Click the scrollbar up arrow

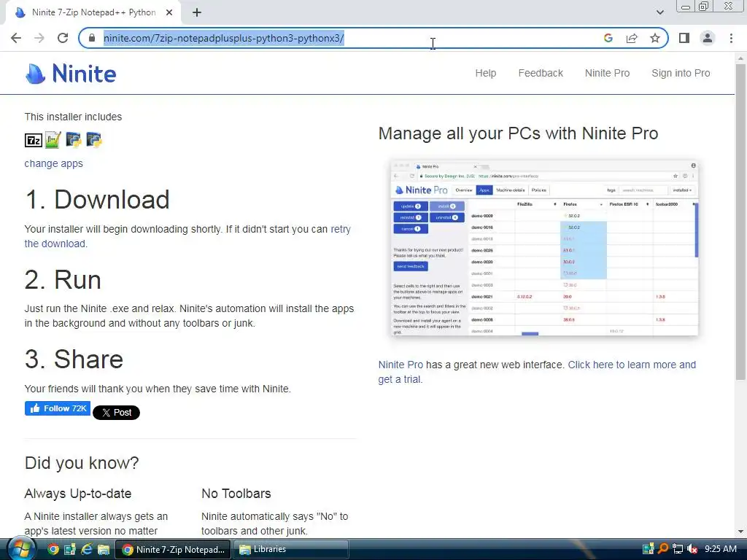tap(740, 58)
